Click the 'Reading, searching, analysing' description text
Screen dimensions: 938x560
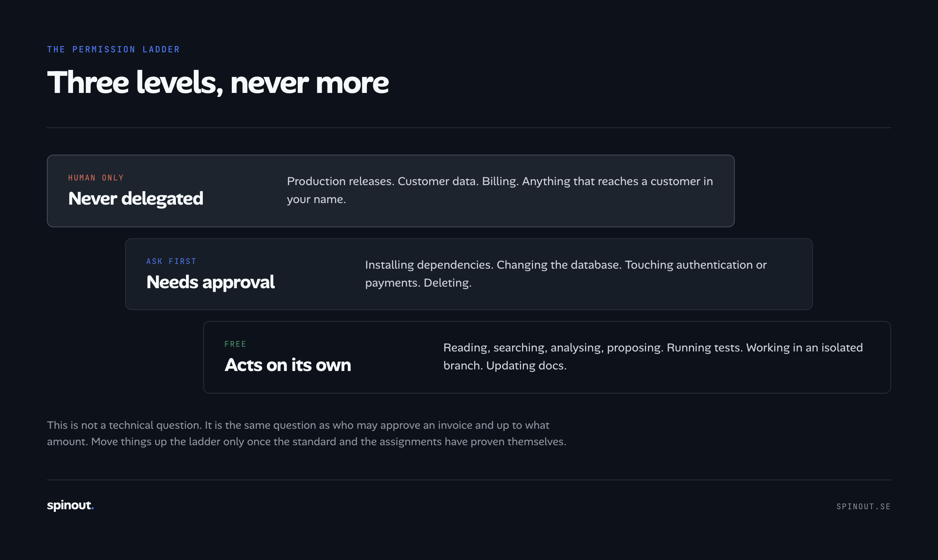click(653, 357)
